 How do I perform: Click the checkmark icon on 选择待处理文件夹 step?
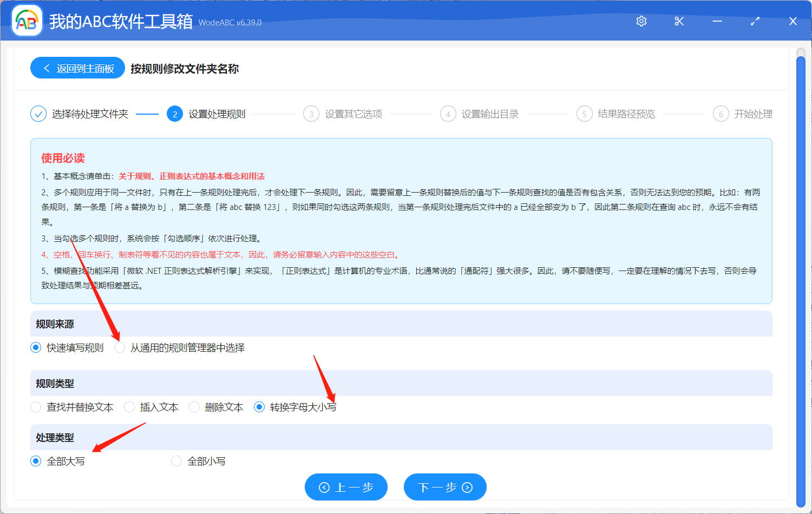pyautogui.click(x=38, y=114)
